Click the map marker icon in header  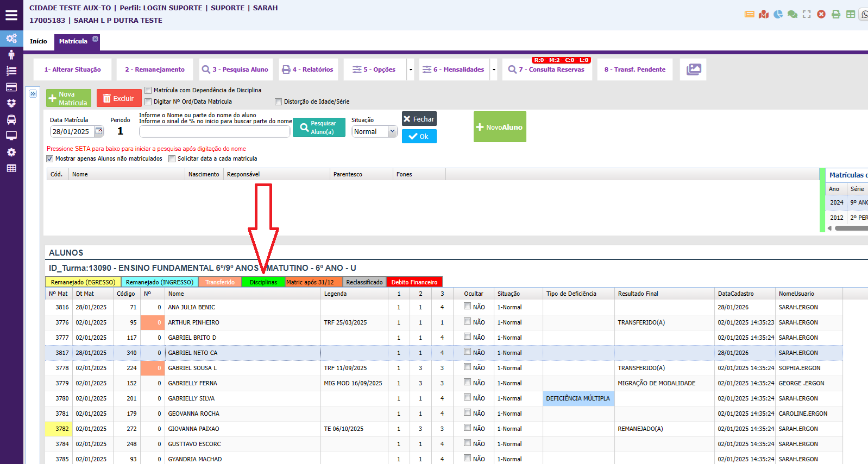point(764,14)
